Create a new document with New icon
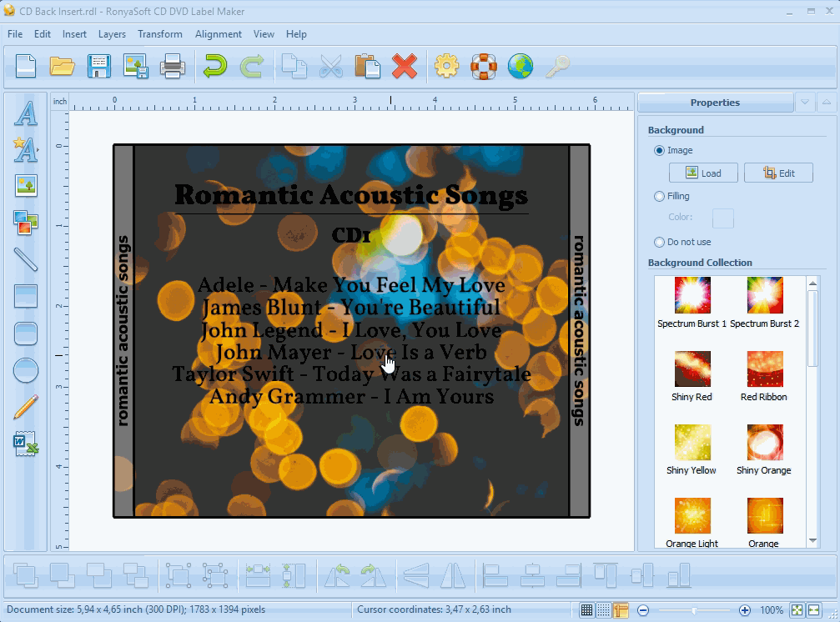The height and width of the screenshot is (622, 840). [x=26, y=67]
